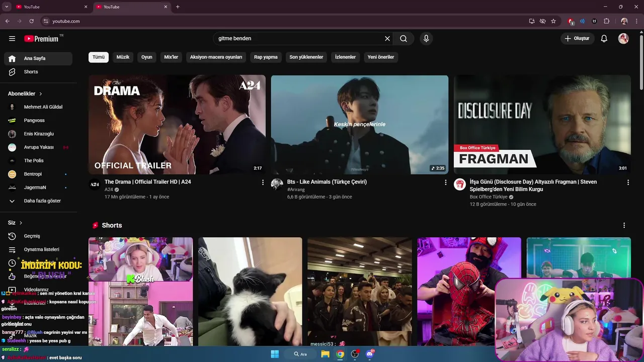Open the tab search dropdown arrow

click(x=7, y=7)
